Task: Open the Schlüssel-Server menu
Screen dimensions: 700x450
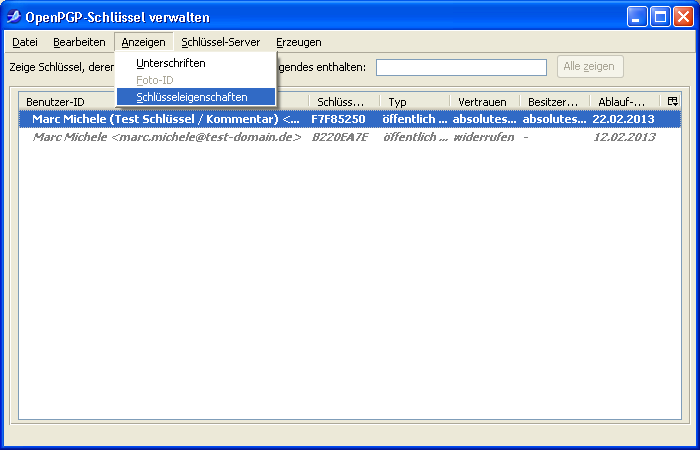Action: pyautogui.click(x=221, y=42)
